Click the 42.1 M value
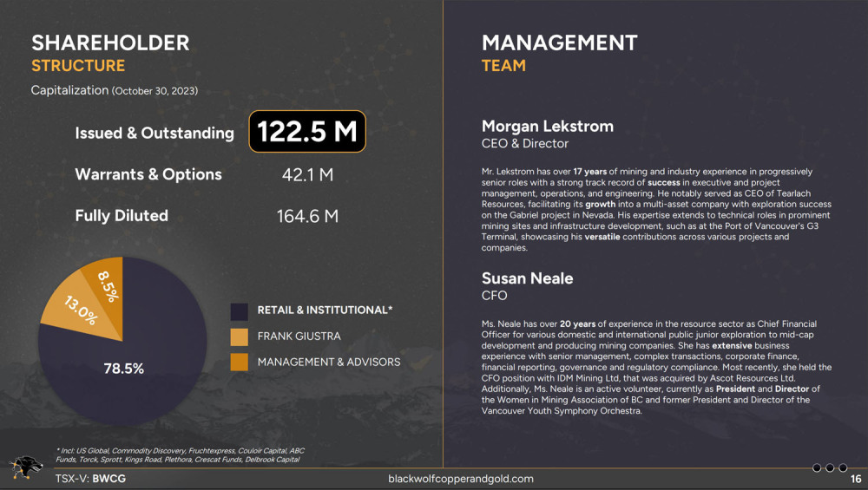This screenshot has width=868, height=490. 307,175
